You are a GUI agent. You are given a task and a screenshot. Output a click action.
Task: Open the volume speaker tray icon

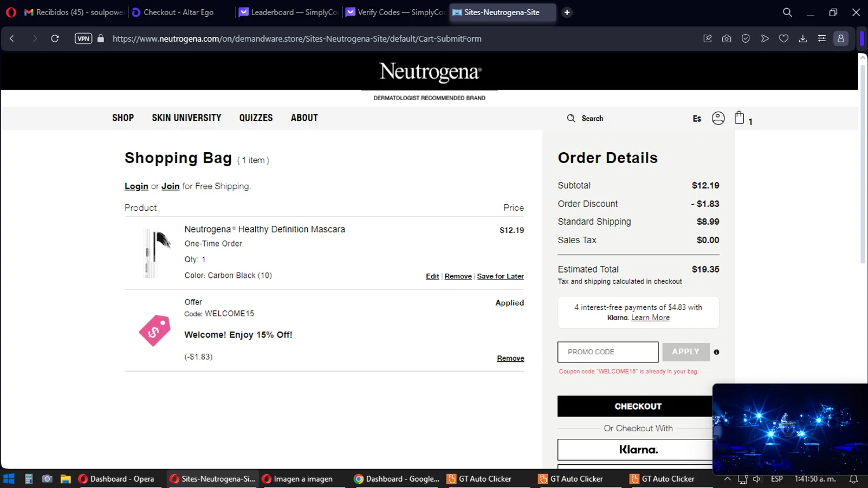(757, 479)
